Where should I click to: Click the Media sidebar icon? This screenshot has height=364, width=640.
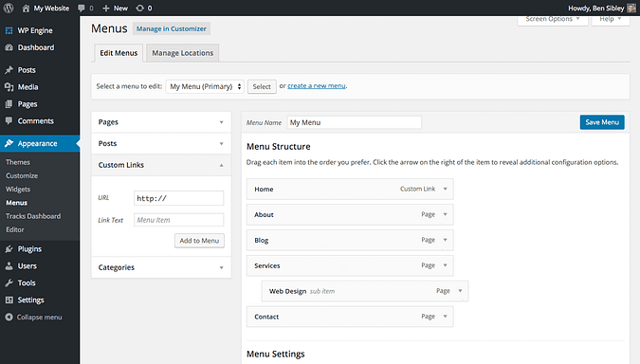(9, 87)
